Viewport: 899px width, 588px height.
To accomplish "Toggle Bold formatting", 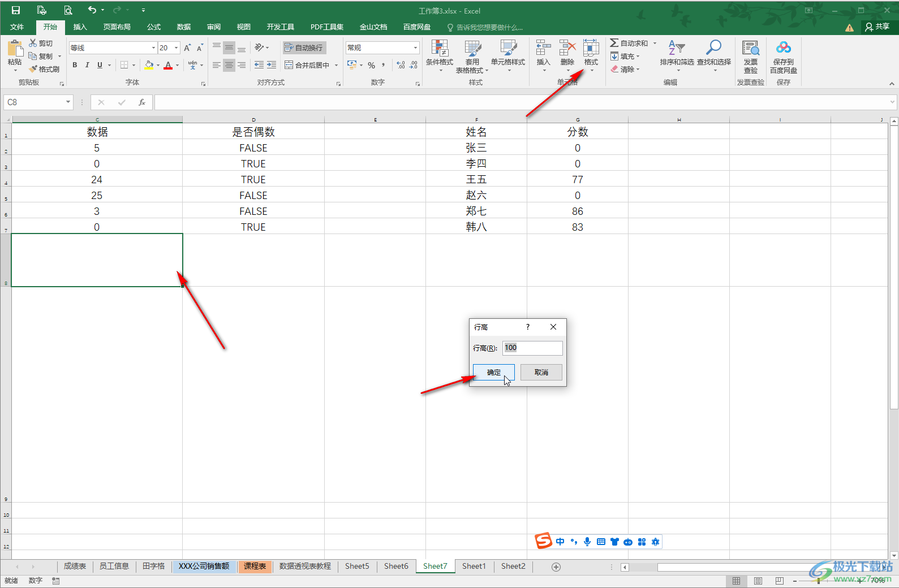I will click(x=75, y=65).
